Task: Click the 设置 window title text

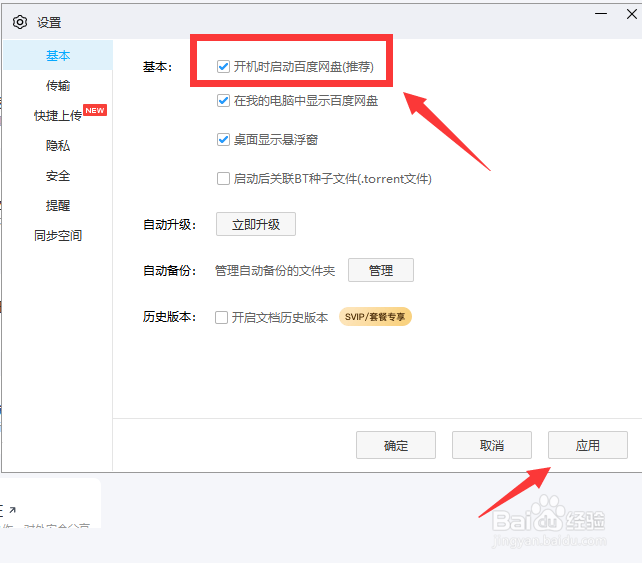Action: pos(49,23)
